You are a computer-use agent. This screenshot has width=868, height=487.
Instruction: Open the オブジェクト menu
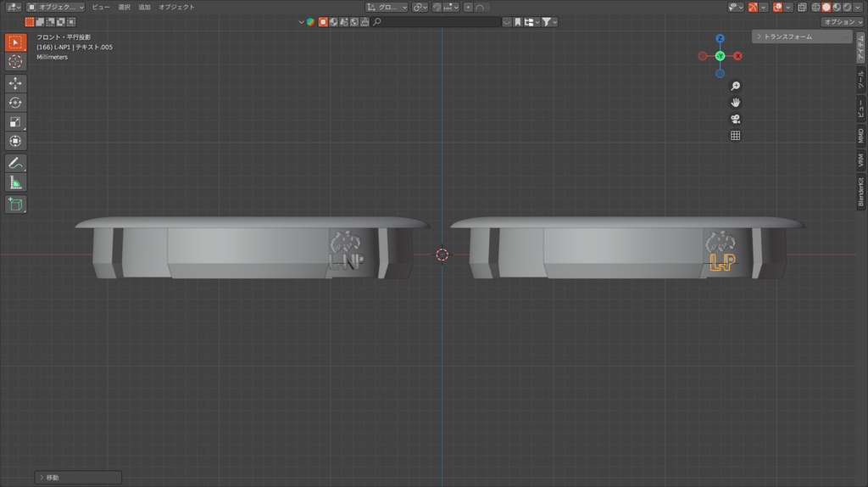point(176,7)
